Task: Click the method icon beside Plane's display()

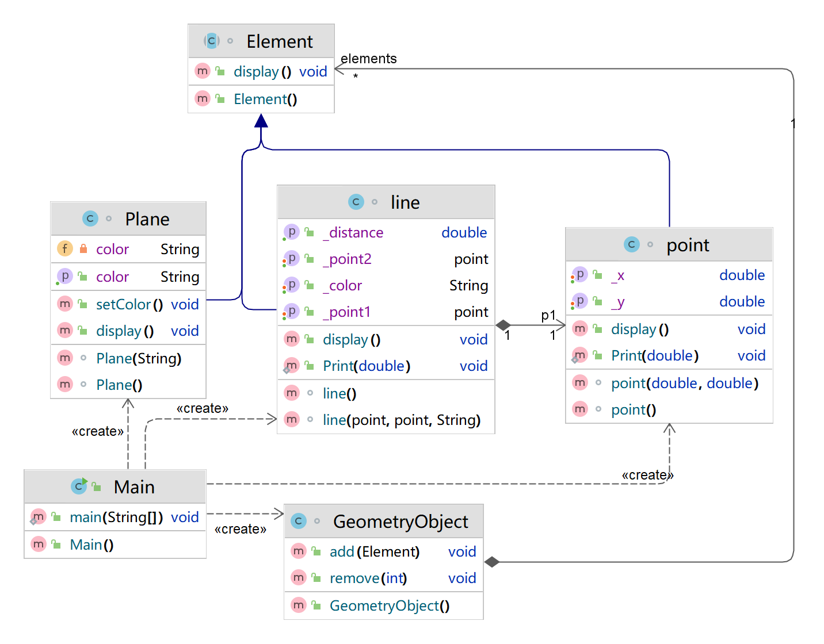Action: click(64, 331)
